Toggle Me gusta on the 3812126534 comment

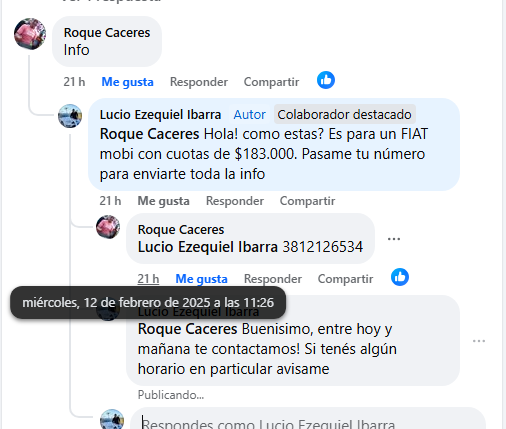(x=201, y=279)
